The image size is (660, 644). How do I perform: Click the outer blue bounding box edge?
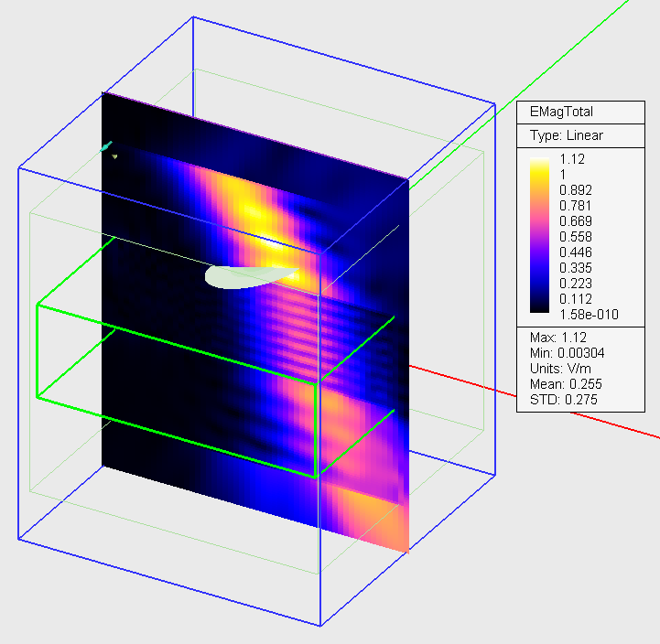coord(168,582)
